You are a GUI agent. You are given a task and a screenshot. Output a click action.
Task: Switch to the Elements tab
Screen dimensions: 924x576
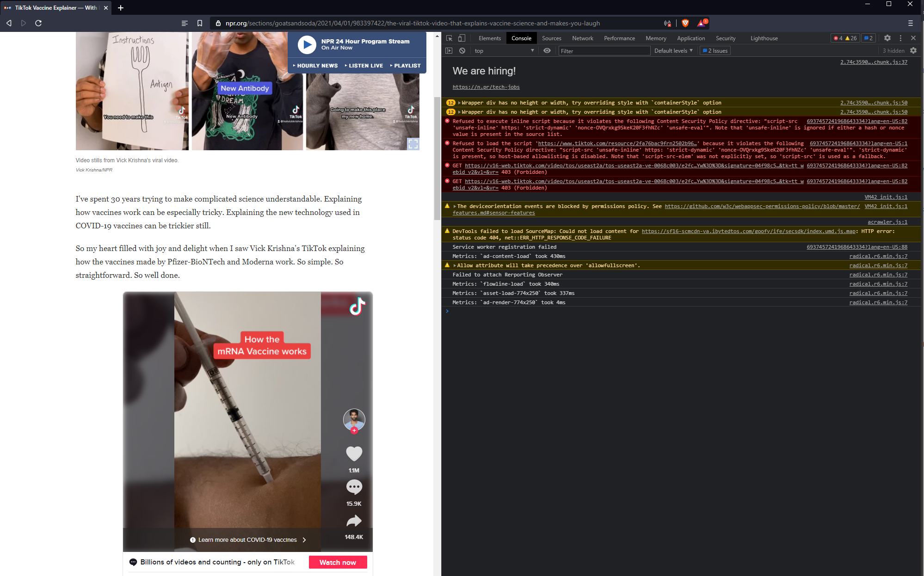[x=490, y=38]
